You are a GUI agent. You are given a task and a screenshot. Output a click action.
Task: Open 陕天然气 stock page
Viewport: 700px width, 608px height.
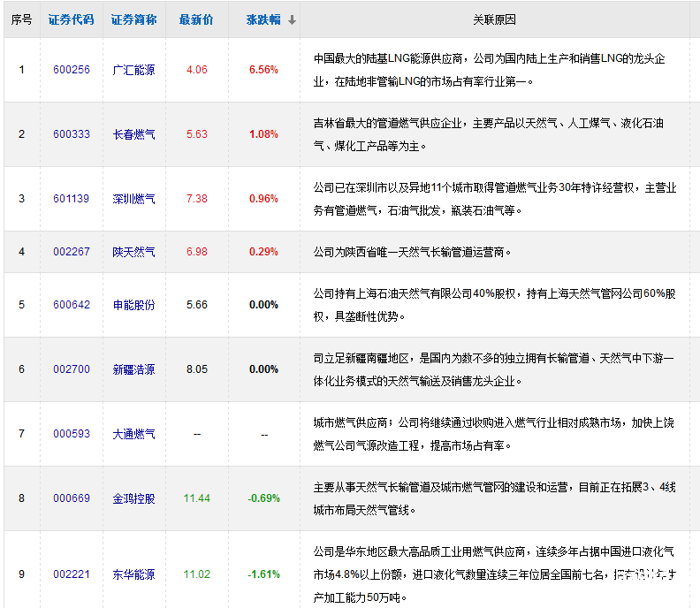pos(134,252)
